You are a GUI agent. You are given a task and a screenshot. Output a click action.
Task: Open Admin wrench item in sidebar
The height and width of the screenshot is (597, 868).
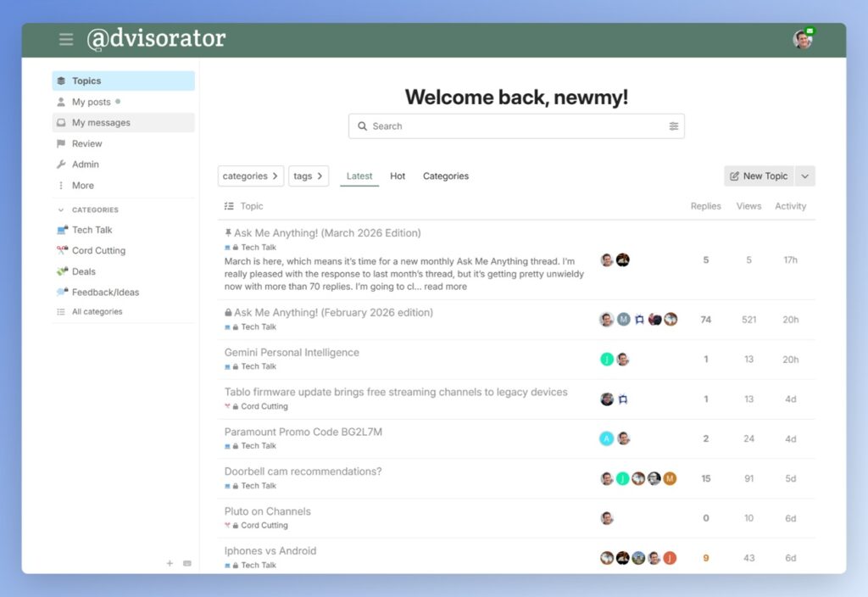pyautogui.click(x=85, y=165)
